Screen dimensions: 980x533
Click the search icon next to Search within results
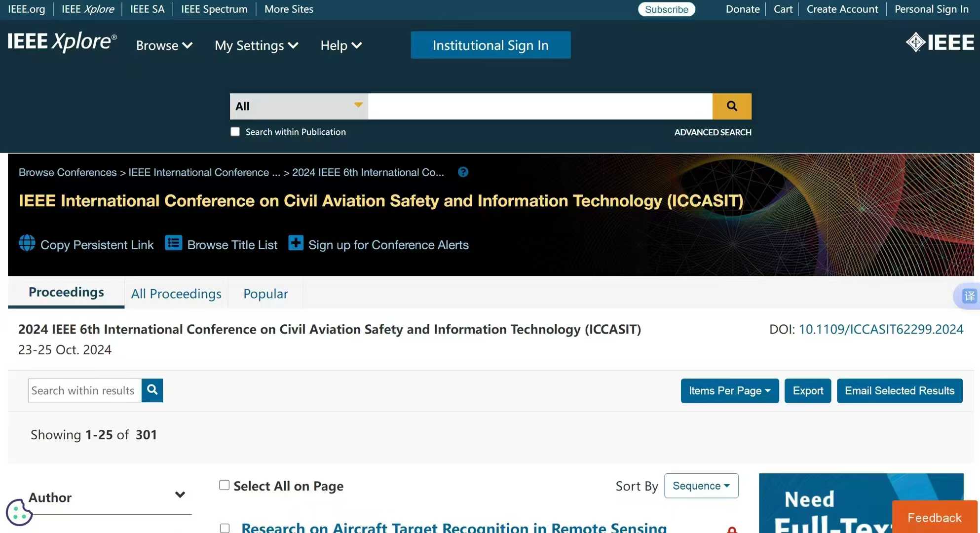point(152,390)
